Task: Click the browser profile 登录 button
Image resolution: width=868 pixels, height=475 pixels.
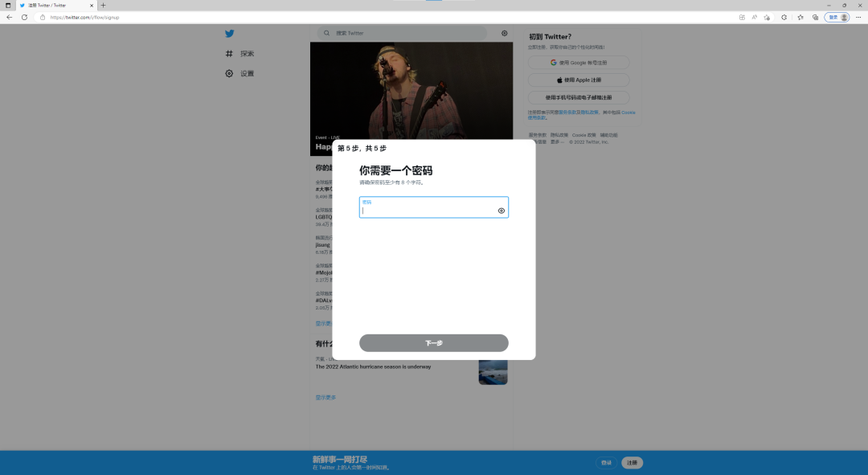Action: point(837,17)
